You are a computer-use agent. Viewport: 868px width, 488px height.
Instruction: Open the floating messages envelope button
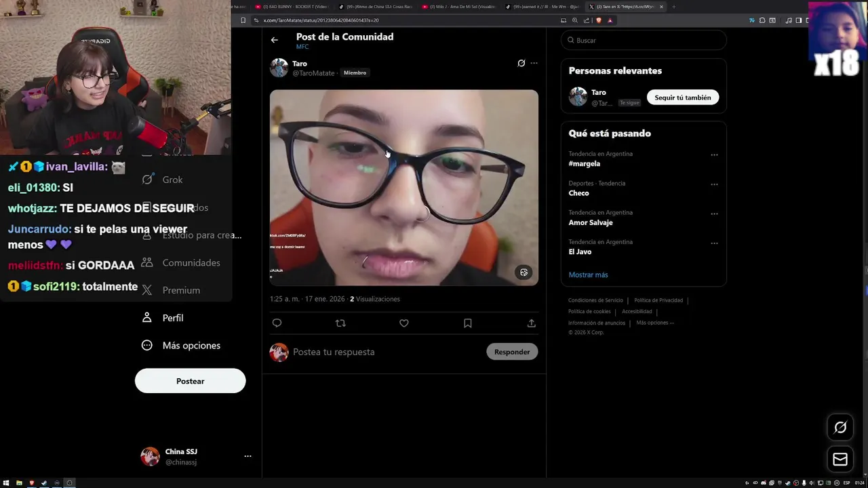(x=840, y=460)
